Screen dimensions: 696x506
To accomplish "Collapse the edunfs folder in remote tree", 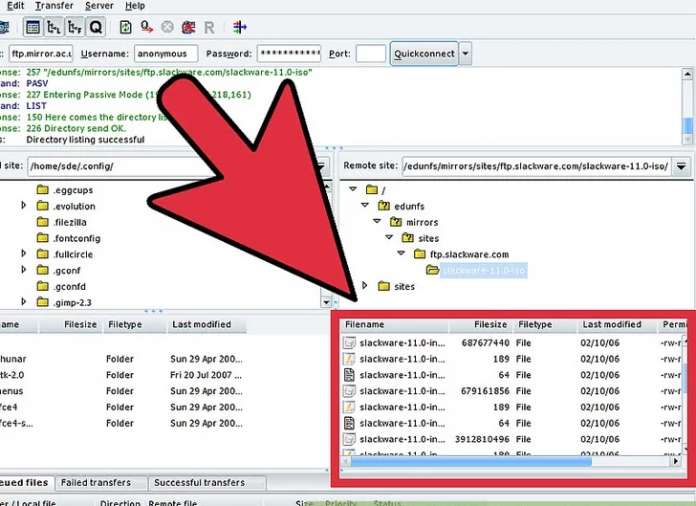I will coord(364,205).
